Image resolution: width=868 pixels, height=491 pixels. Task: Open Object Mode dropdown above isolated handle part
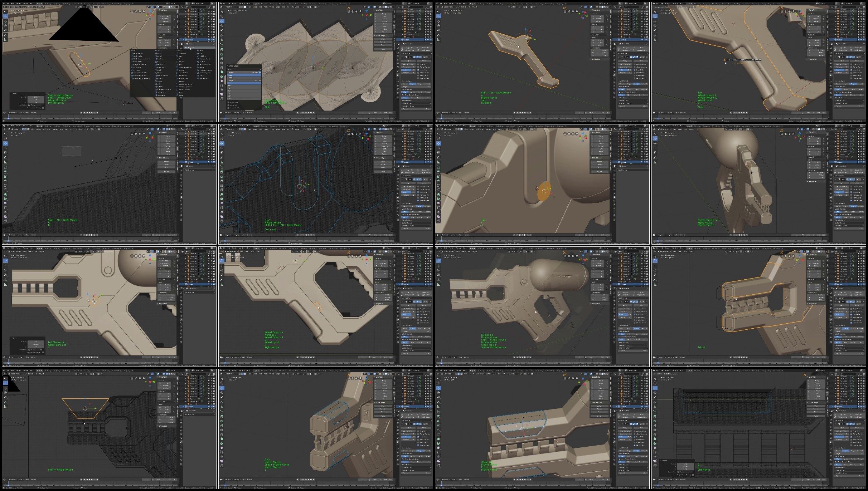448,7
